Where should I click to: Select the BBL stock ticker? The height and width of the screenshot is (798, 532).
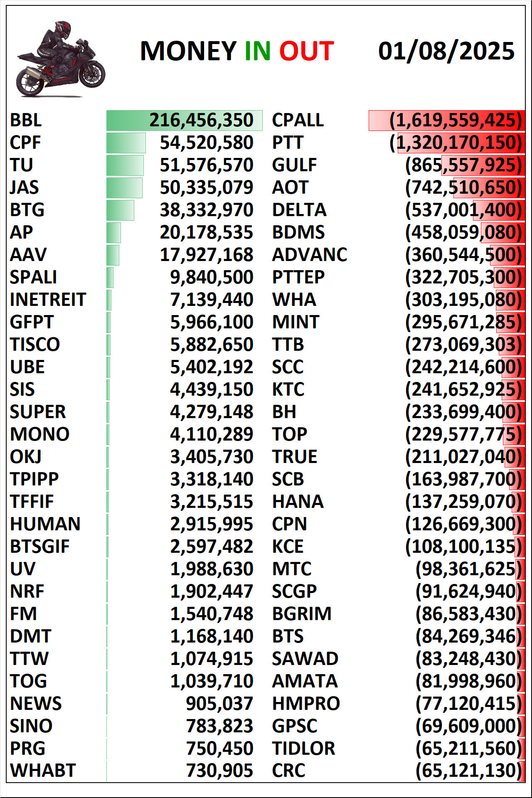pos(26,121)
